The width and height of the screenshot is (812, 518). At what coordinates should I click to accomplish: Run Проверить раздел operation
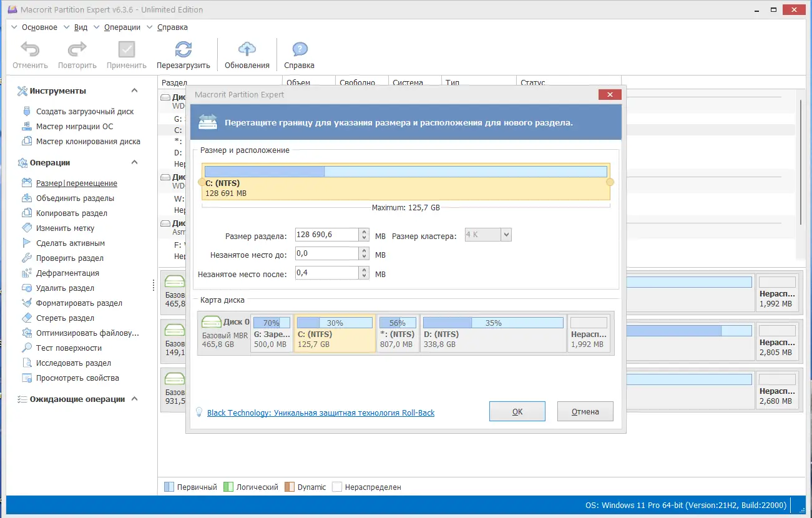(x=70, y=258)
